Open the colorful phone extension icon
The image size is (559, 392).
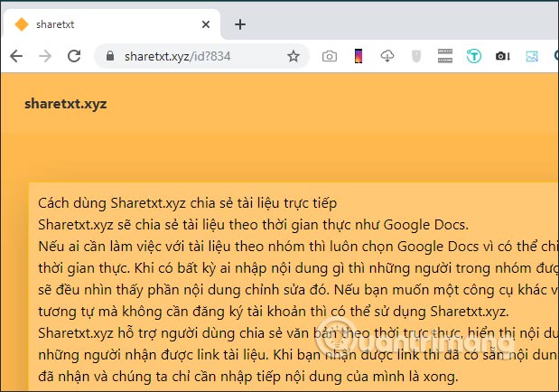coord(359,56)
